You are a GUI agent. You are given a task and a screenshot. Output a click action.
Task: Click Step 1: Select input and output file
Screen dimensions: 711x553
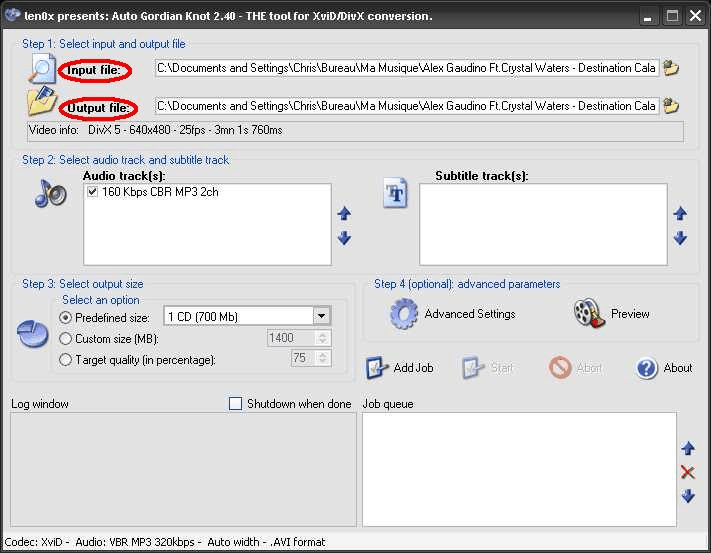click(104, 44)
